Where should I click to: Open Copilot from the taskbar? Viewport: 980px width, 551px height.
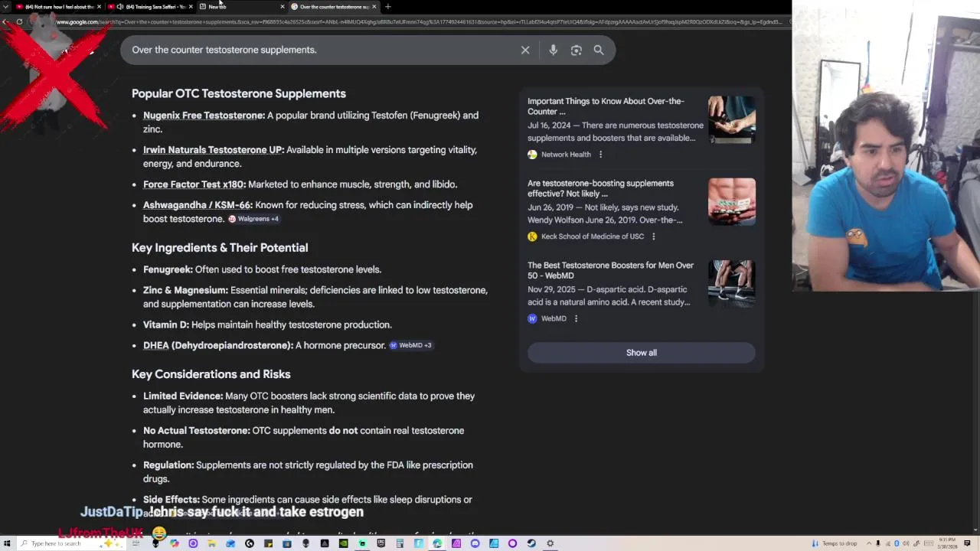point(174,543)
